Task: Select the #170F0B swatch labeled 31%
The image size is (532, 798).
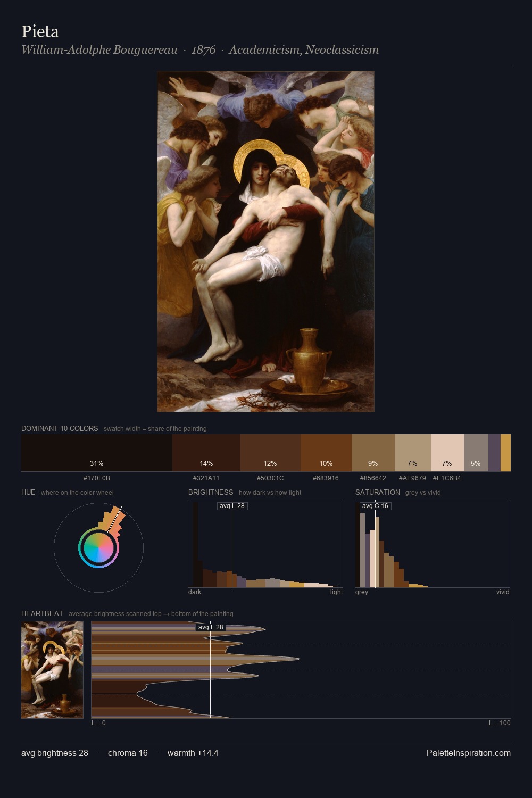Action: pyautogui.click(x=97, y=453)
